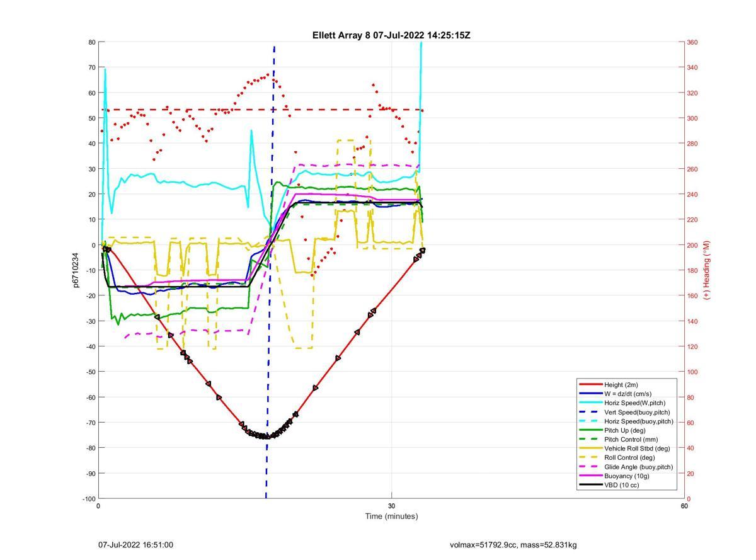This screenshot has height=560, width=756.
Task: Click the '140' heading axis tick label
Action: point(692,321)
